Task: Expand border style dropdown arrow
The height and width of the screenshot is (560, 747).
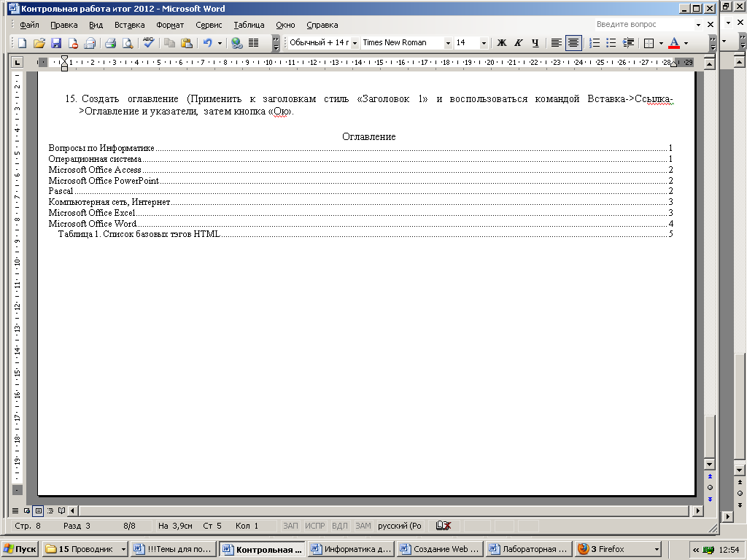Action: coord(661,43)
